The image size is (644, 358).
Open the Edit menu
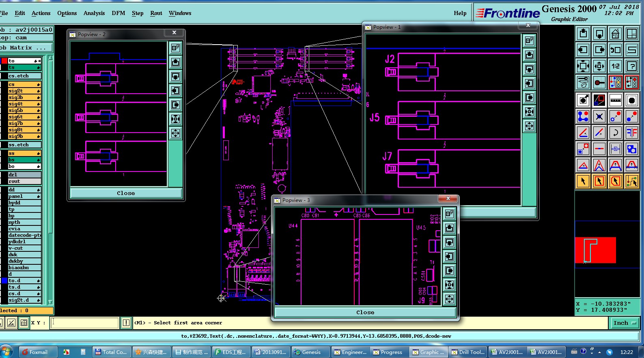point(20,13)
